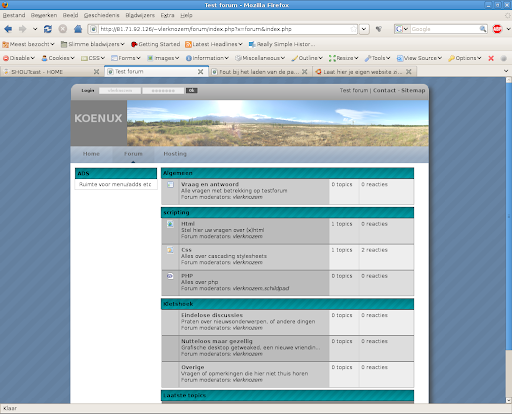The width and height of the screenshot is (512, 414).
Task: Focus the Google search box
Action: pyautogui.click(x=445, y=29)
